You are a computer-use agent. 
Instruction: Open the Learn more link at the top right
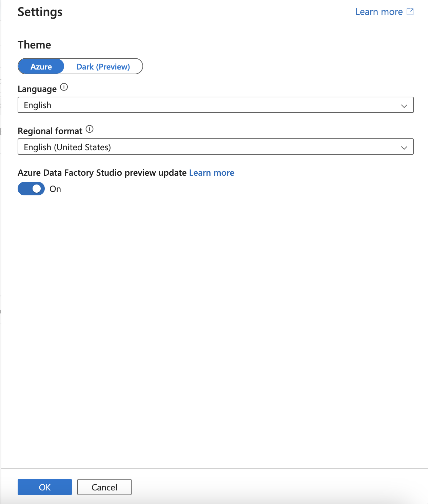[x=379, y=12]
